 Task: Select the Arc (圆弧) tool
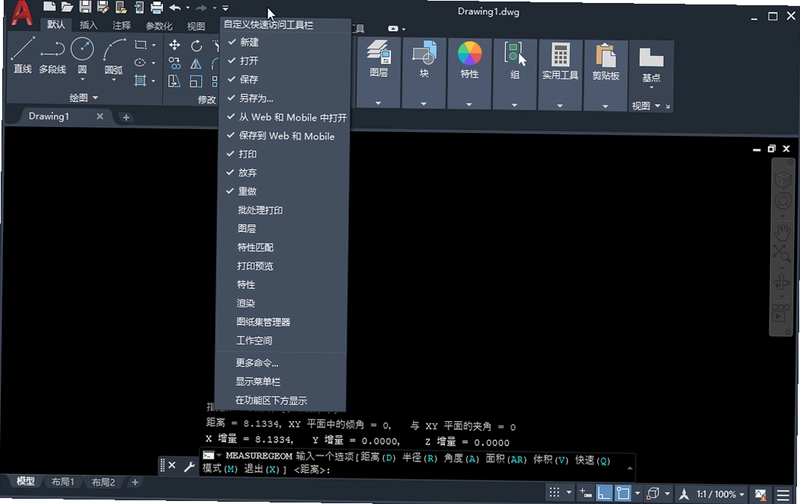point(113,57)
